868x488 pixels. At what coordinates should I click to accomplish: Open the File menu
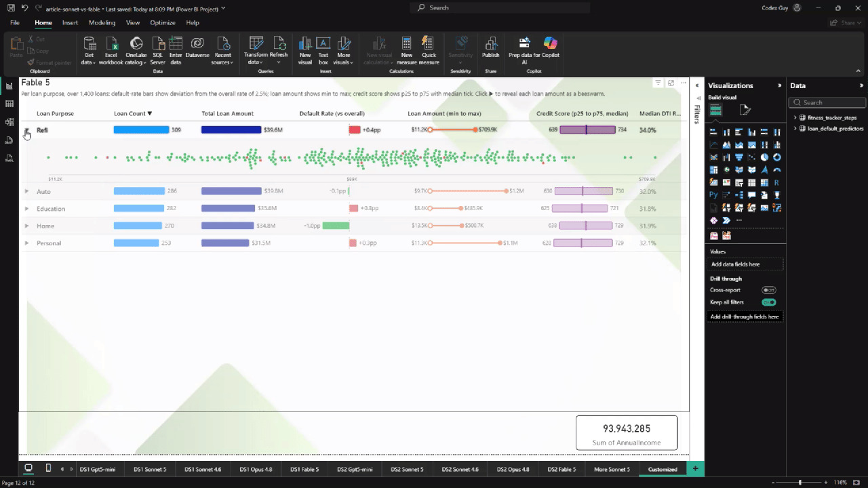15,22
